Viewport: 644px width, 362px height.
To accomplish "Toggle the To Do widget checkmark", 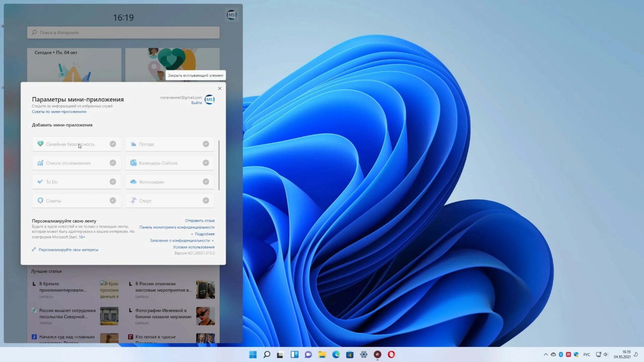I will click(113, 182).
